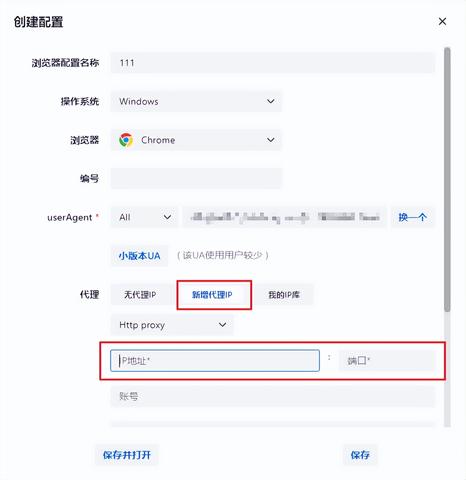Select the 新增代理IP tab
Image resolution: width=466 pixels, height=480 pixels.
(x=212, y=295)
